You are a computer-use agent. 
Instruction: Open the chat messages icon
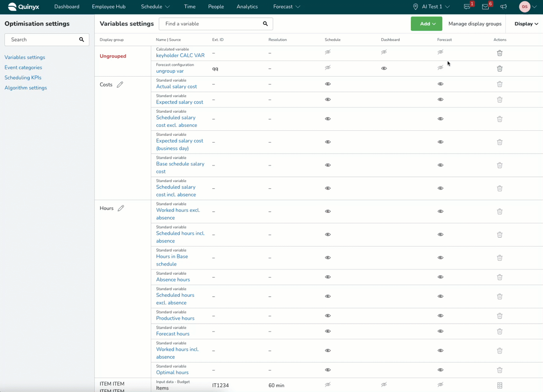pos(467,6)
